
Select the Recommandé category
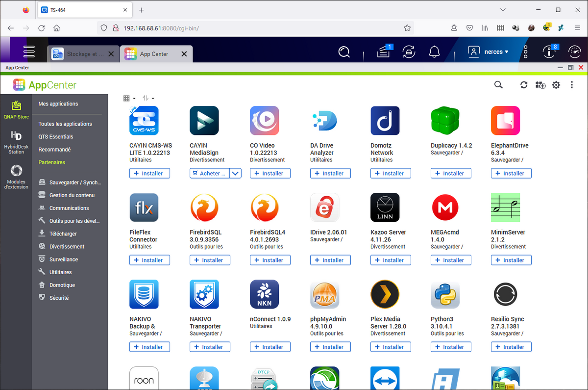tap(54, 150)
